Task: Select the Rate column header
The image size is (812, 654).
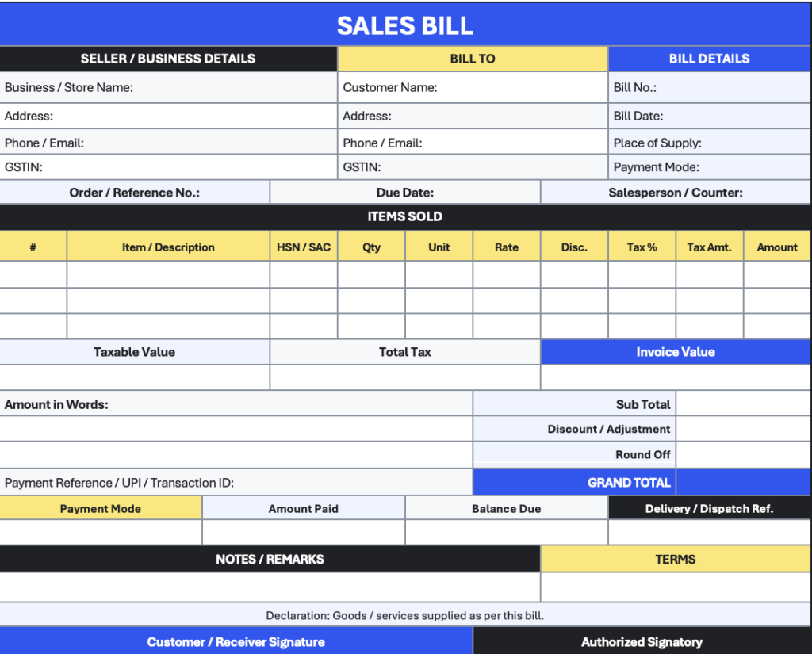Action: (x=507, y=247)
